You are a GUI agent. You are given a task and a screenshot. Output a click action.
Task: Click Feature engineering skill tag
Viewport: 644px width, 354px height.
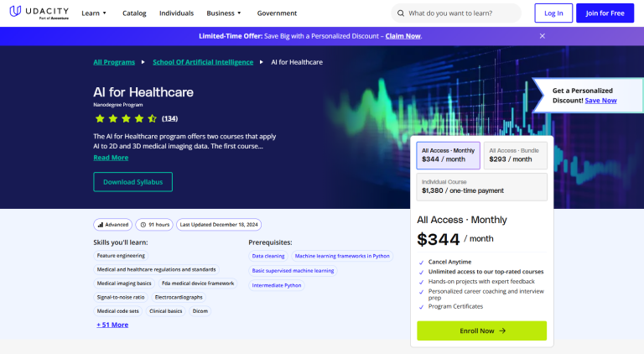tap(121, 256)
